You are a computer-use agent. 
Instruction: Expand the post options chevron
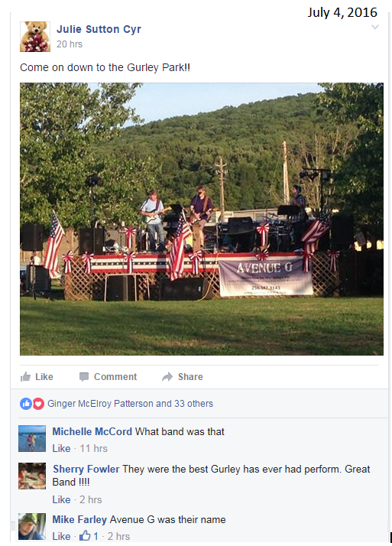point(375,27)
